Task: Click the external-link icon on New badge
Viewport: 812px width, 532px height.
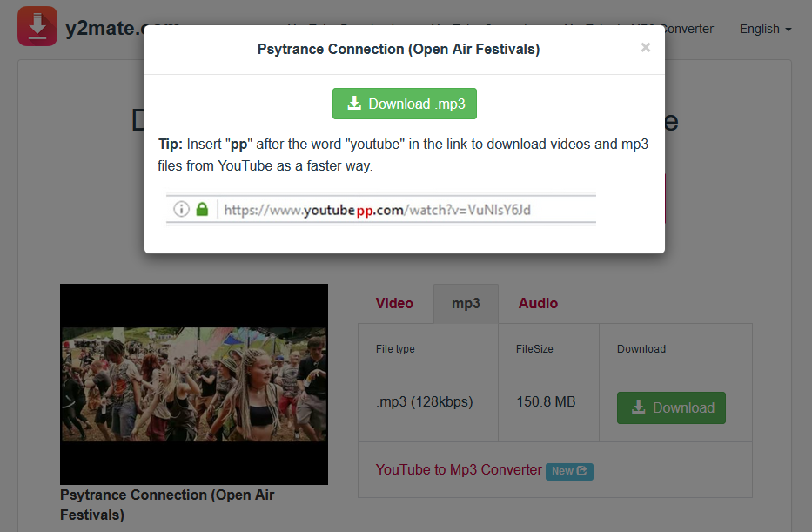Action: (x=582, y=471)
